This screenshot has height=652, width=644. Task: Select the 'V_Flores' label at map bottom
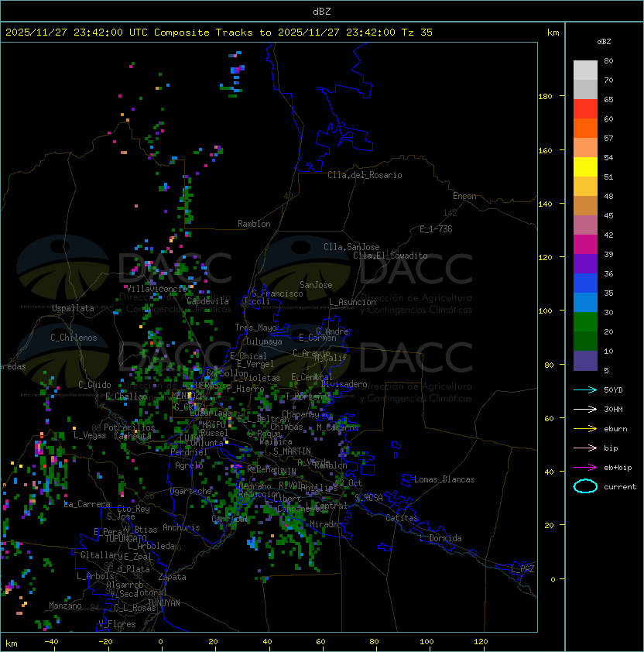coord(117,624)
